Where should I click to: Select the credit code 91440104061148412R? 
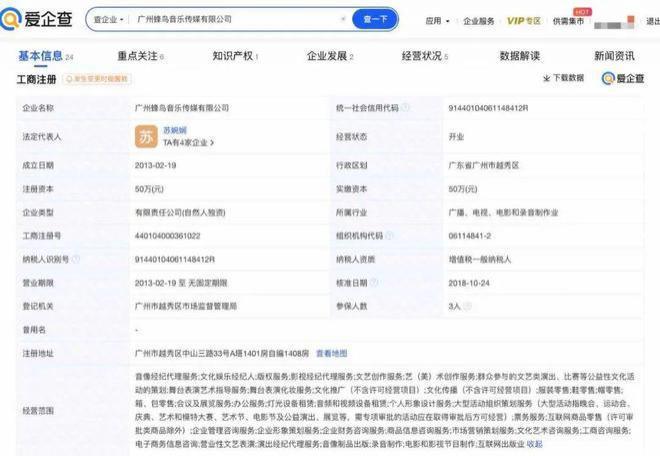[488, 108]
